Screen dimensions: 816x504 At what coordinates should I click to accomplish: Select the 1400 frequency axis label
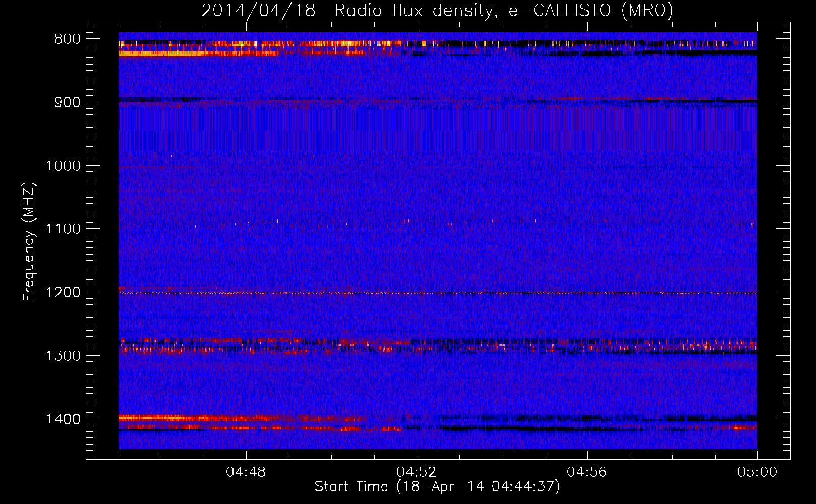(63, 419)
